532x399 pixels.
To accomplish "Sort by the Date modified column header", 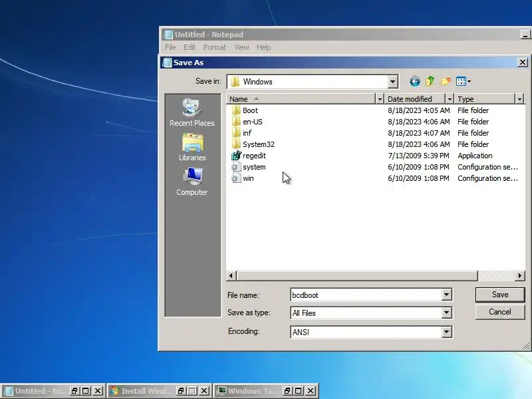I will point(415,99).
